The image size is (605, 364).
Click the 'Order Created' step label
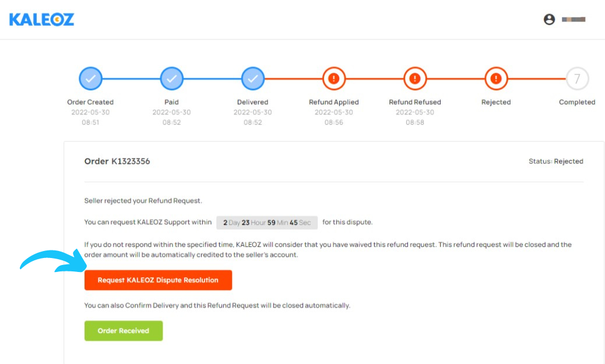tap(90, 102)
